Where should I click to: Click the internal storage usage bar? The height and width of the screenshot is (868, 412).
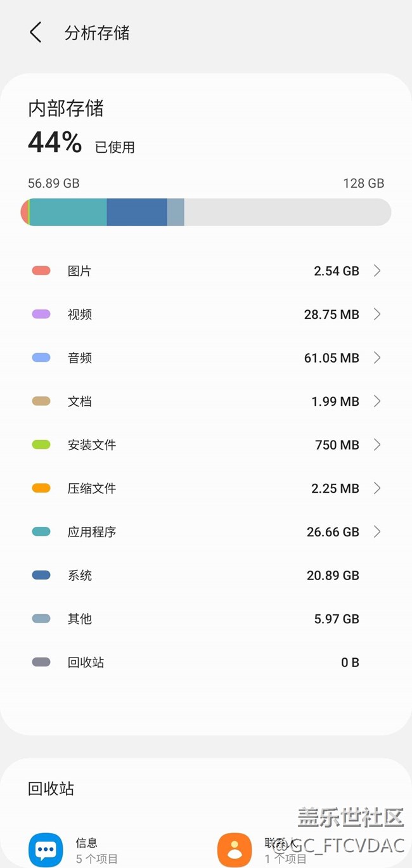click(x=206, y=212)
